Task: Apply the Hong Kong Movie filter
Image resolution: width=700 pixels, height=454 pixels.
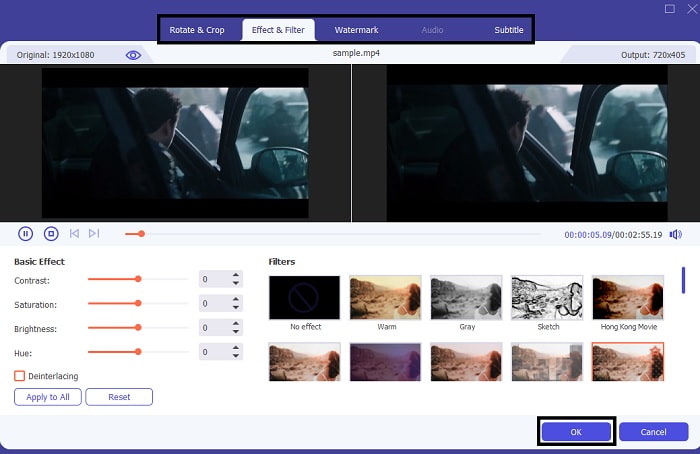Action: click(x=628, y=297)
